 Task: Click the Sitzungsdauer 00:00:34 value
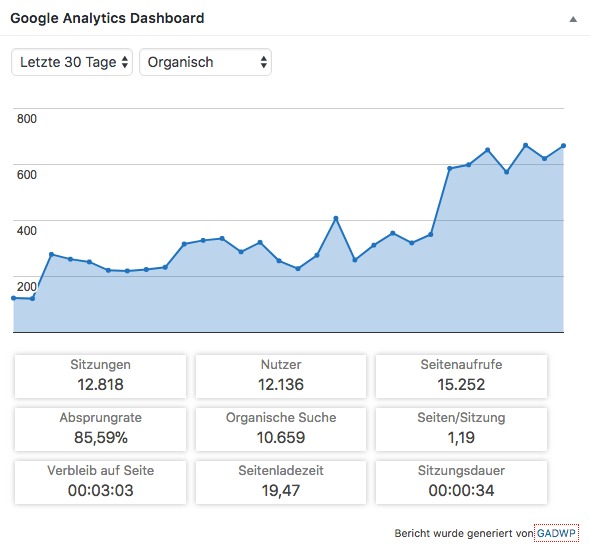pyautogui.click(x=461, y=491)
